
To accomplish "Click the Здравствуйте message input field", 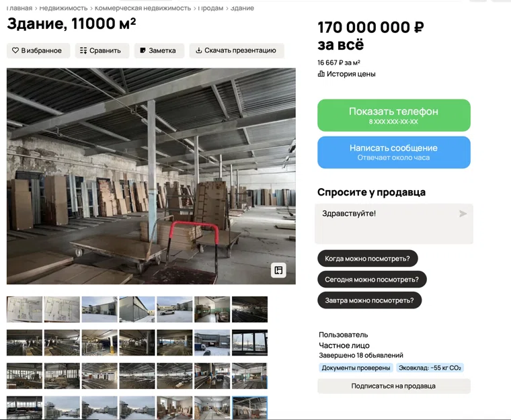I will click(x=394, y=224).
